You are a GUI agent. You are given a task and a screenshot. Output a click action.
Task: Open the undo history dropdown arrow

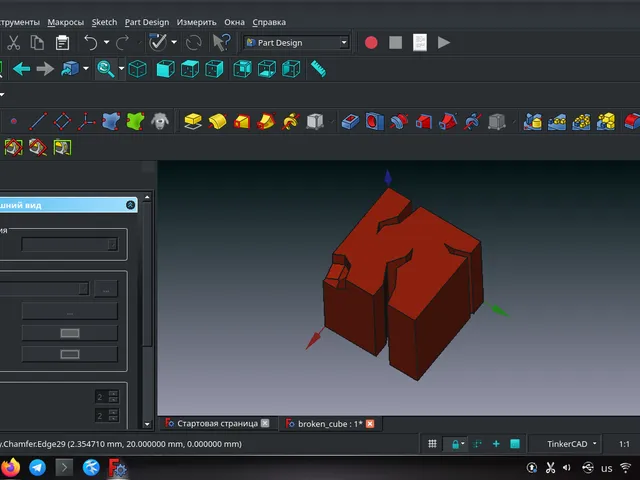pyautogui.click(x=107, y=42)
